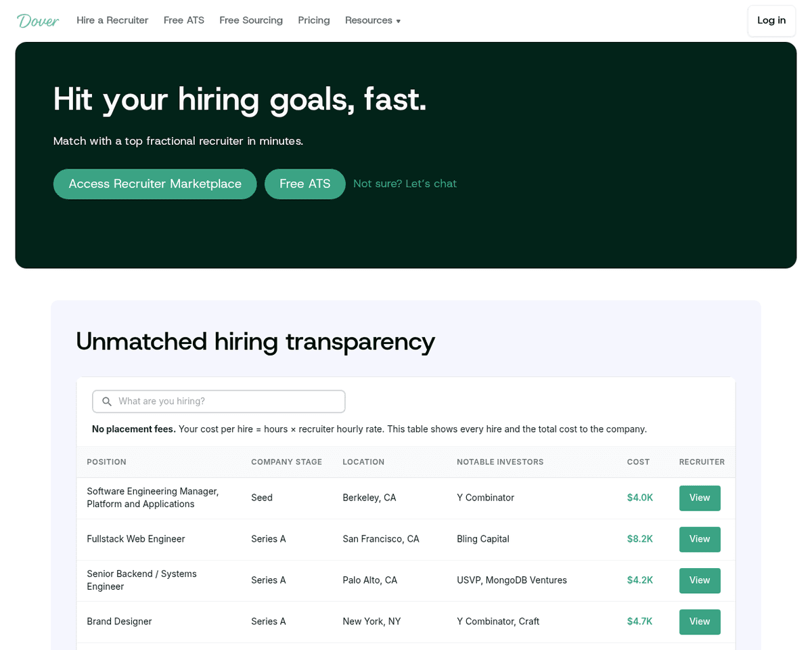Follow the 'Not sure? Let's chat' link
Screen dimensions: 812x650
(x=405, y=184)
